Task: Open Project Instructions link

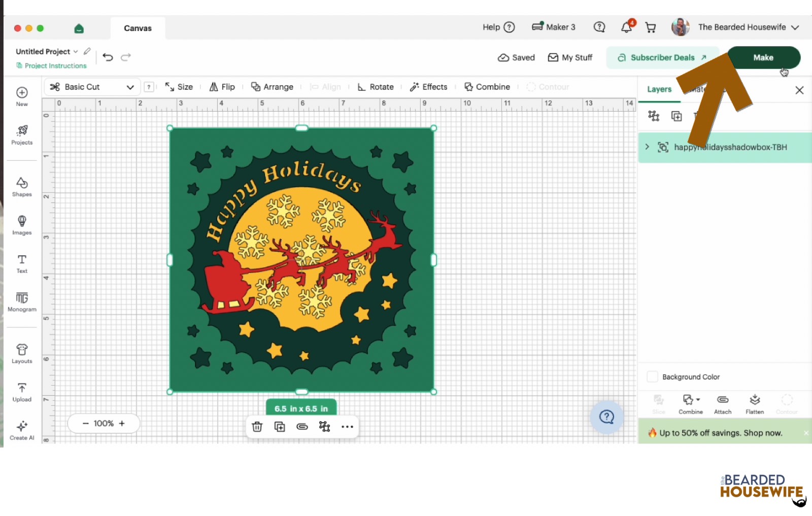Action: (51, 65)
